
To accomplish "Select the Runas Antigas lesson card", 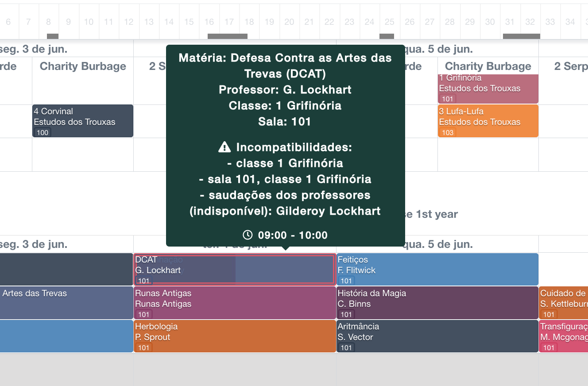I will click(235, 303).
